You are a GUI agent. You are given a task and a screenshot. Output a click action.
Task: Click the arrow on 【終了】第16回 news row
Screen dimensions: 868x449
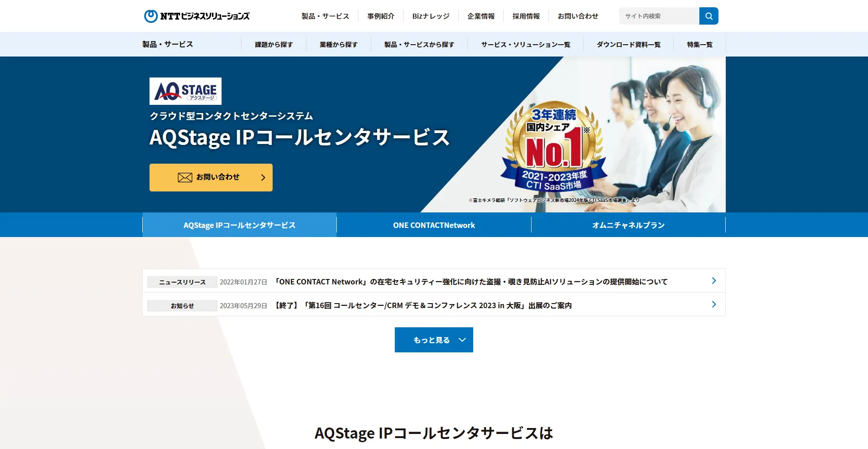(714, 304)
